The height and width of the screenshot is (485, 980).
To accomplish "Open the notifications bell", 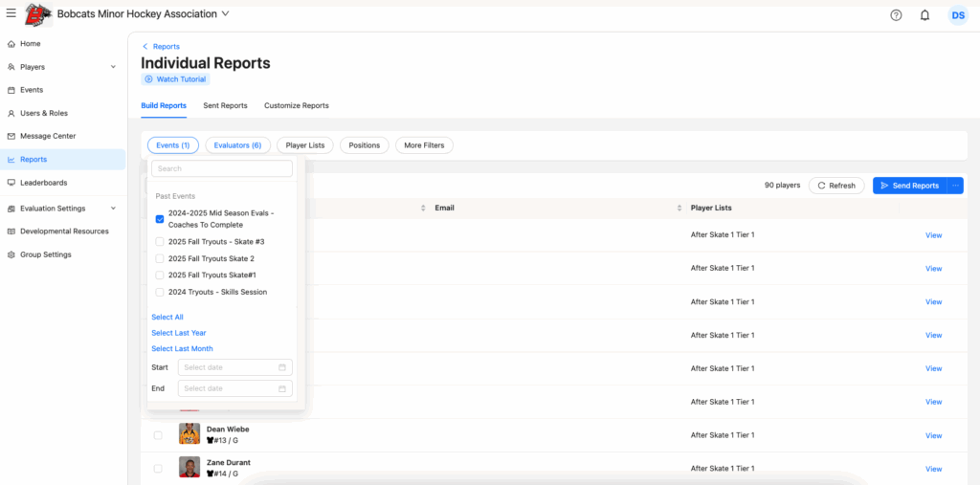I will [924, 14].
